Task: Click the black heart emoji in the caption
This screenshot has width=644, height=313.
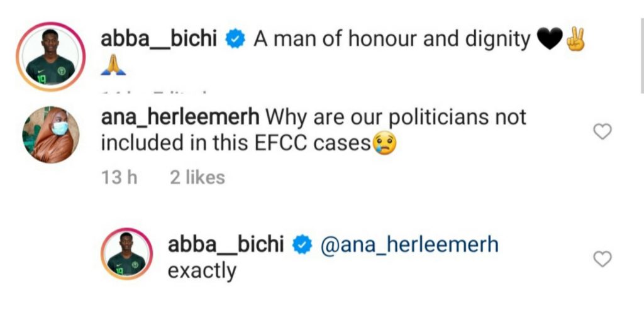Action: (x=549, y=41)
